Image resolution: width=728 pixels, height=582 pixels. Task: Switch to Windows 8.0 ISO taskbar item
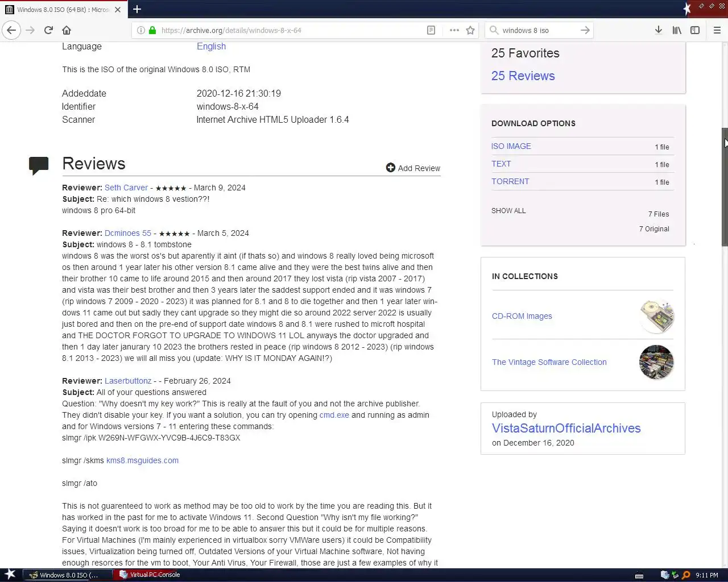[67, 575]
